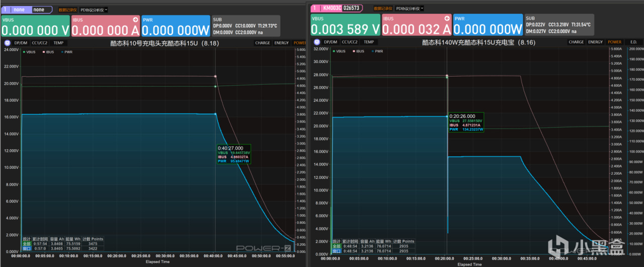Click the blue PWR panel in right window

coord(488,25)
